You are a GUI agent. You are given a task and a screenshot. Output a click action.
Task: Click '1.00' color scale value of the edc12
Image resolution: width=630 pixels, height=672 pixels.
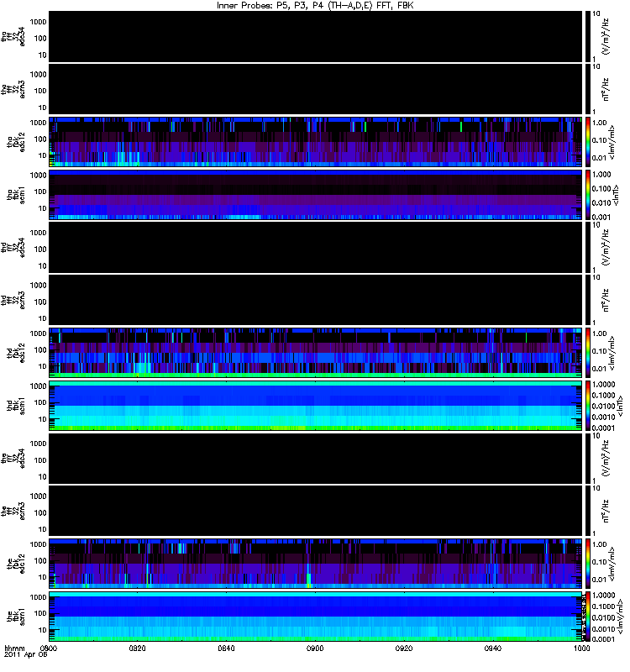[x=600, y=544]
